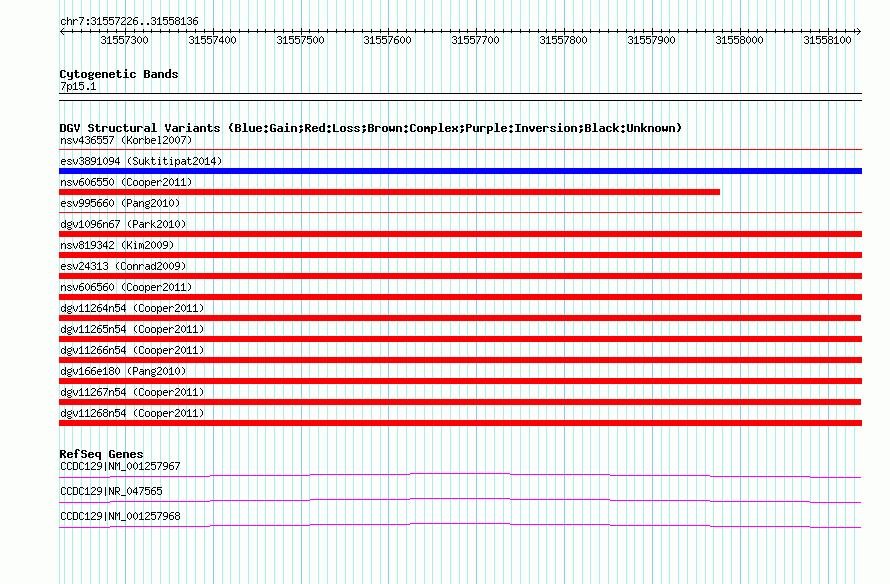The height and width of the screenshot is (584, 890).
Task: Select the red bar under dgv1096n67
Action: pyautogui.click(x=460, y=234)
